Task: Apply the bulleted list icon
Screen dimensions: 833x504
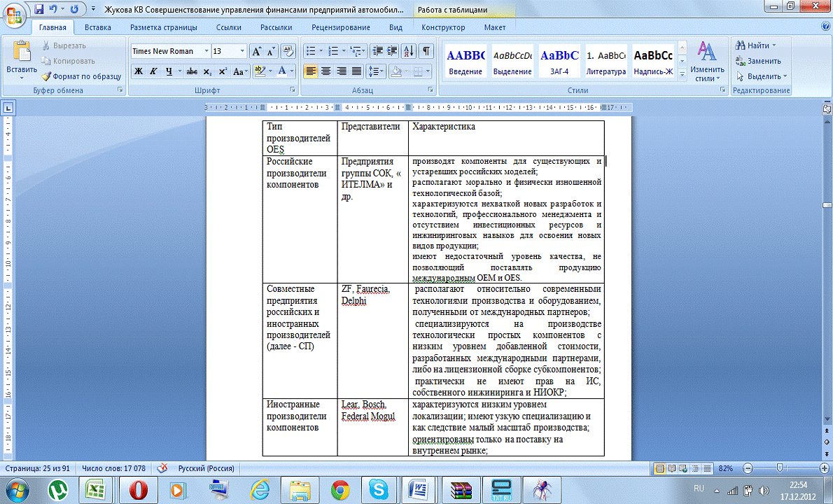Action: (x=311, y=52)
